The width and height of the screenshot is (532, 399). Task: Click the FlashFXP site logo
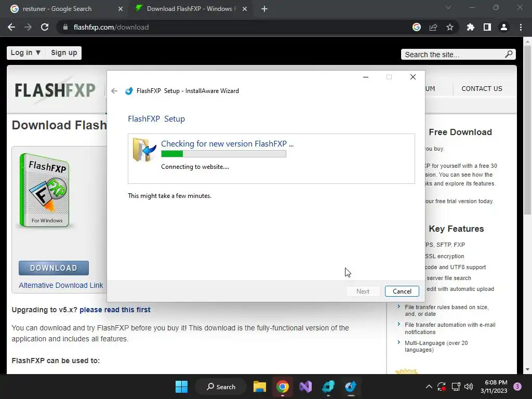pyautogui.click(x=55, y=90)
